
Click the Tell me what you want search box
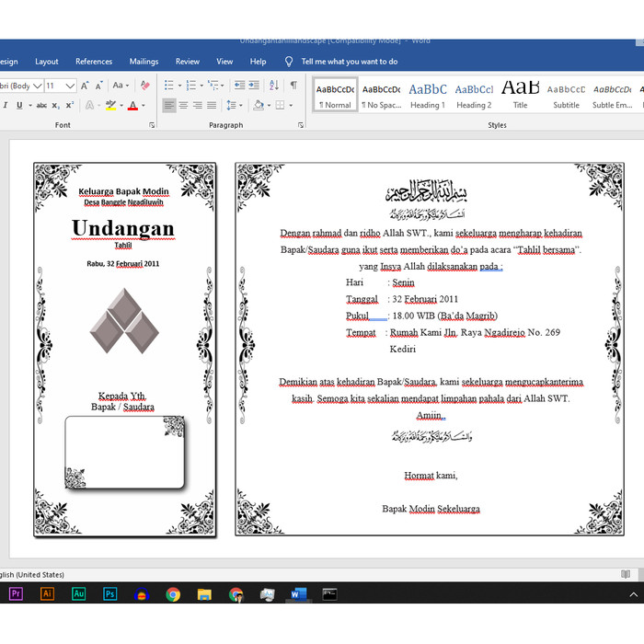point(350,62)
